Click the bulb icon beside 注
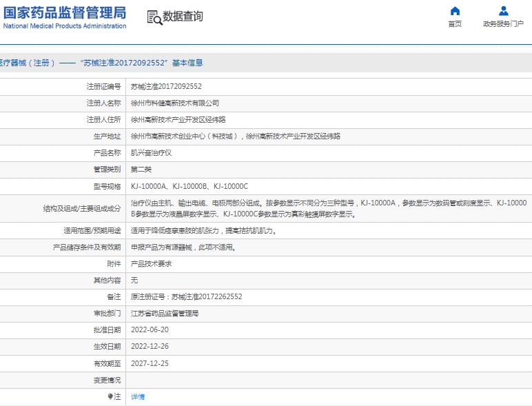Image resolution: width=532 pixels, height=406 pixels. click(110, 396)
